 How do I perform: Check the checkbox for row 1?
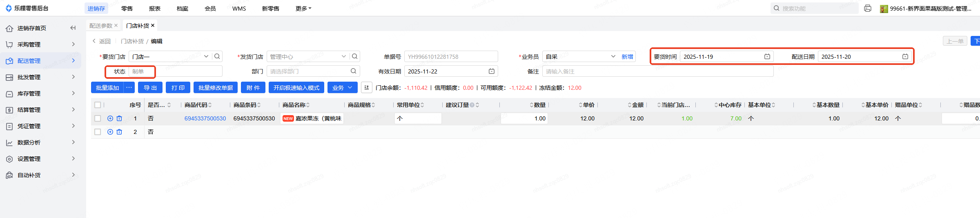click(x=98, y=118)
